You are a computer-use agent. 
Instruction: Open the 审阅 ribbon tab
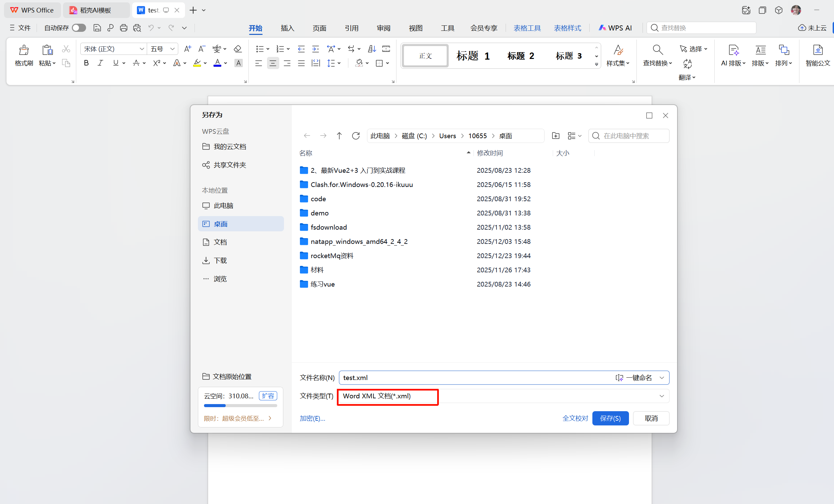click(384, 28)
